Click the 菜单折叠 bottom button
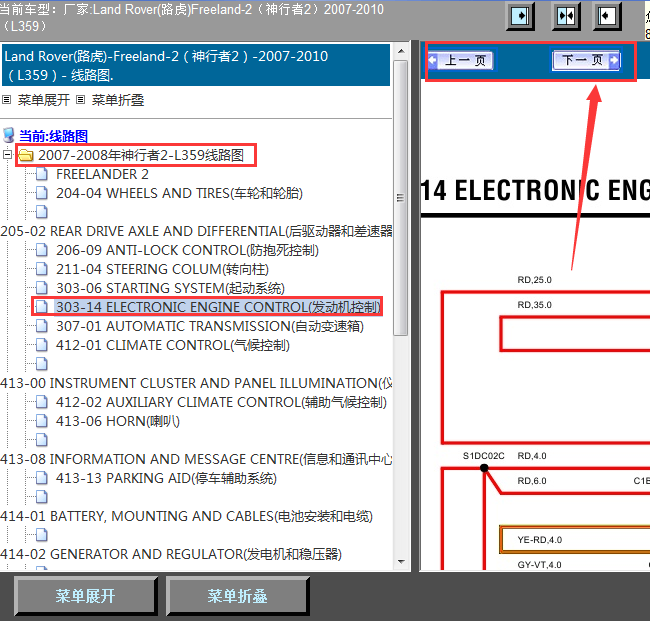Screen dimensions: 650x621 pos(238,596)
